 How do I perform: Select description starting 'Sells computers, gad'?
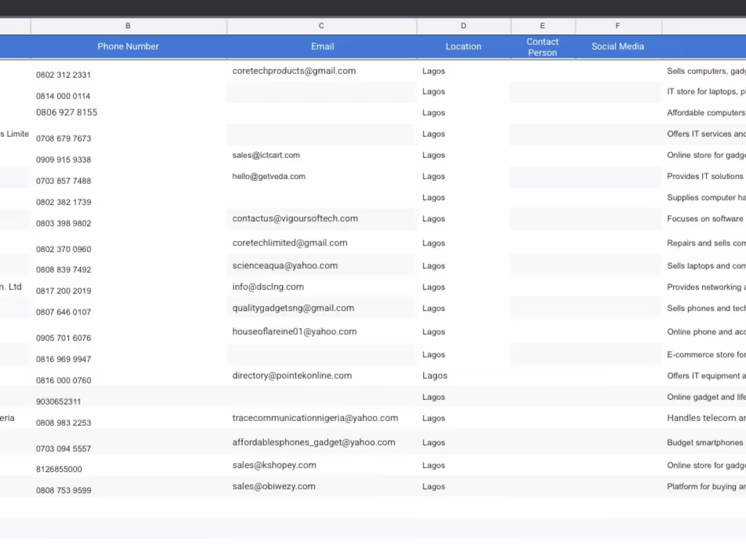tap(706, 71)
